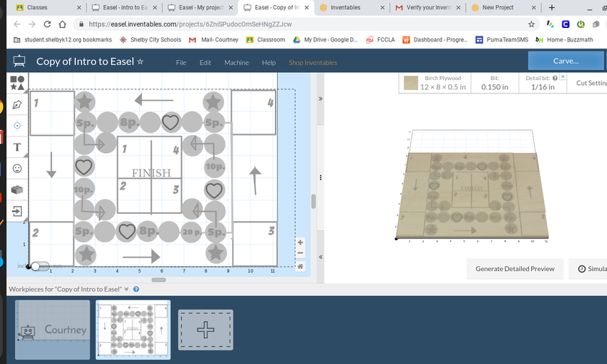Open the smiley Icons library
This screenshot has width=607, height=364.
coord(17,168)
